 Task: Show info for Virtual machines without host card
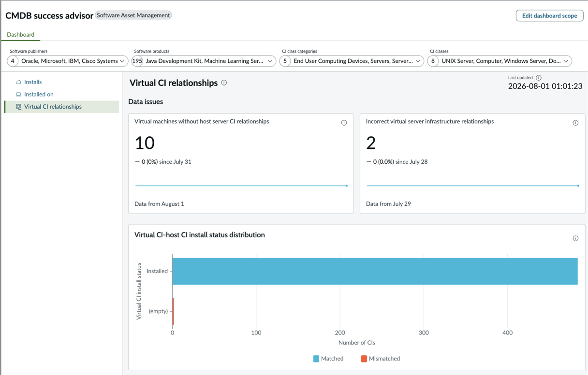344,123
